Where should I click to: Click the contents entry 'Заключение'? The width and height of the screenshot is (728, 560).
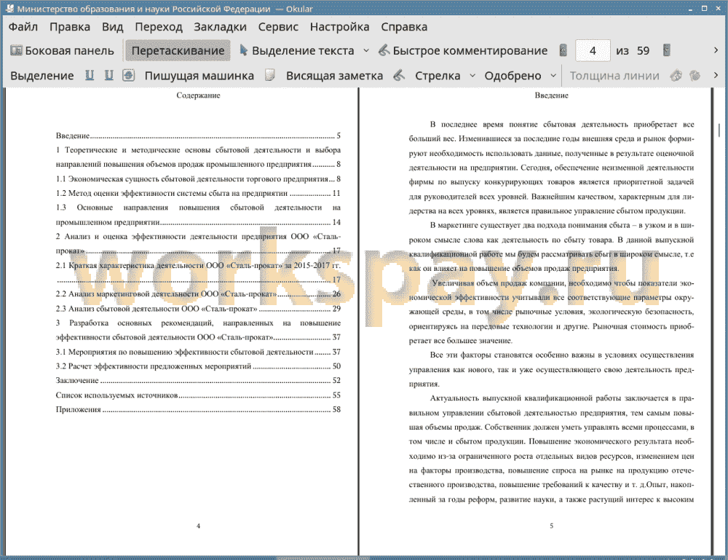[x=198, y=380]
